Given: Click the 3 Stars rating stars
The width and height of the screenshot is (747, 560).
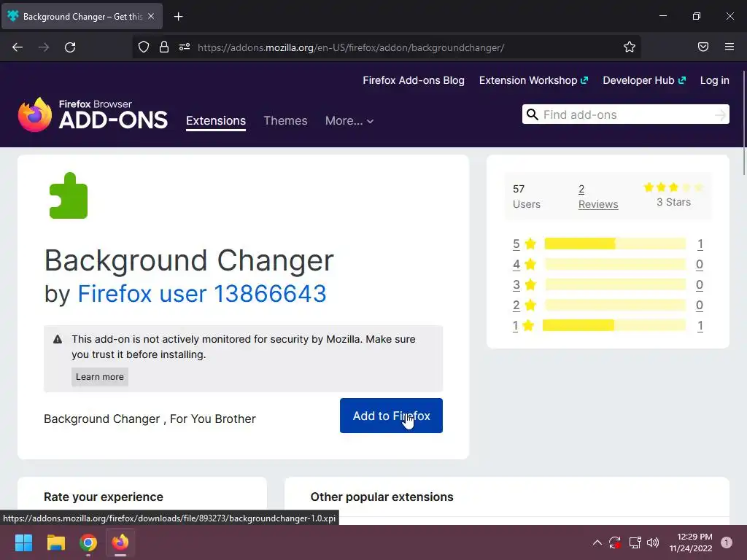Looking at the screenshot, I should (673, 187).
